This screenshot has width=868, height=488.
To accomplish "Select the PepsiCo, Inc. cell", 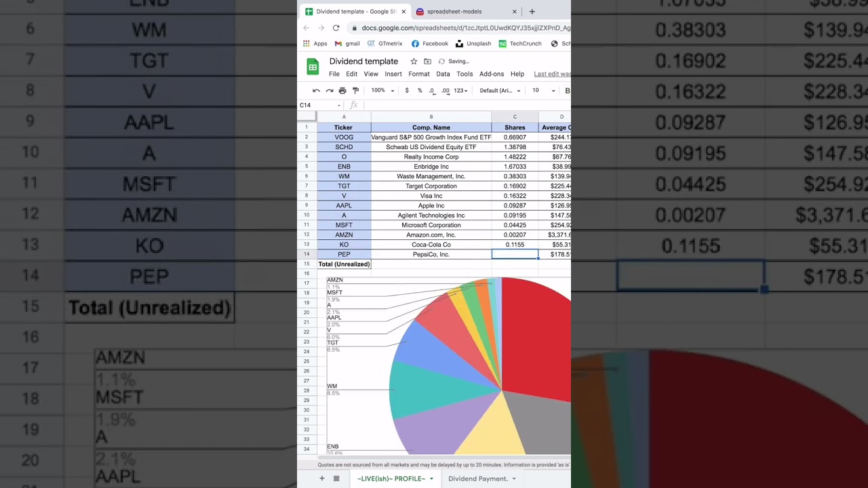I will point(431,254).
